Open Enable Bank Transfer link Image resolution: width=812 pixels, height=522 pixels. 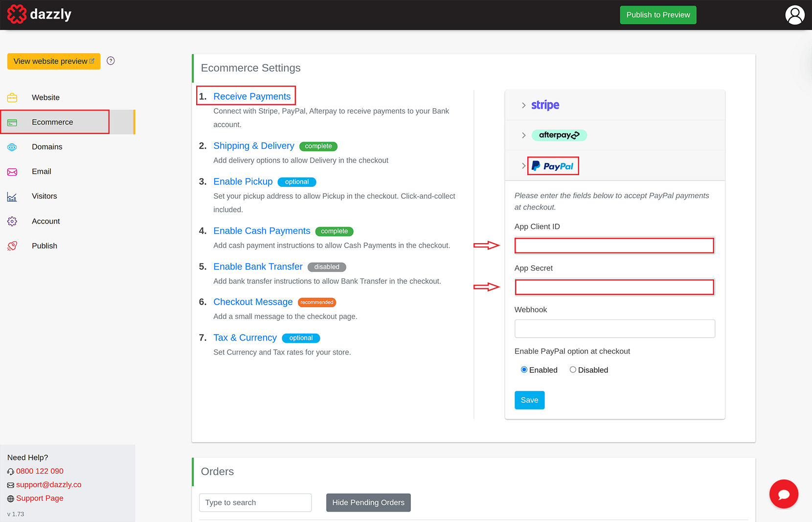coord(258,267)
